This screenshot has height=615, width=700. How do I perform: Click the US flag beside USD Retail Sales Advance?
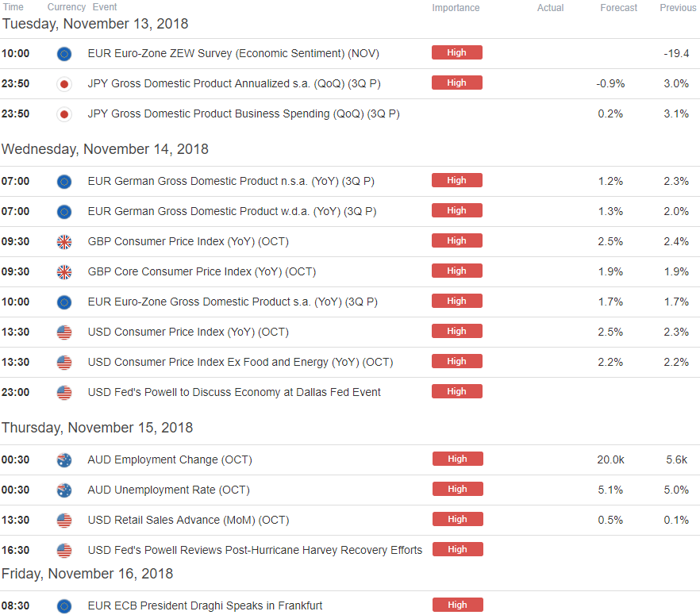click(x=64, y=521)
